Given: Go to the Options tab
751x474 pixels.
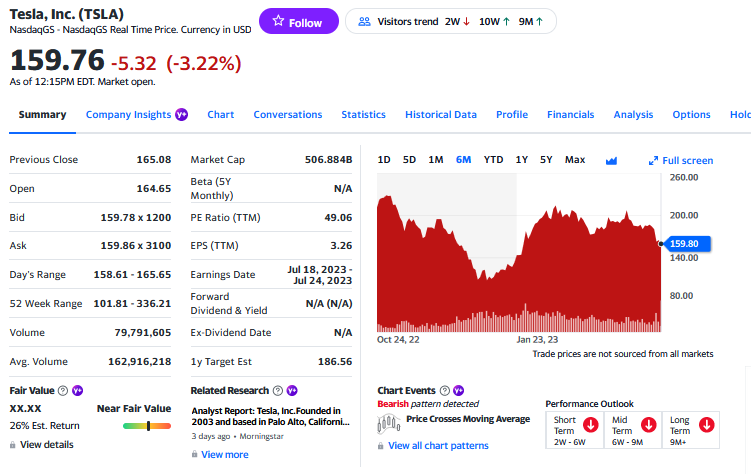Looking at the screenshot, I should (x=691, y=115).
